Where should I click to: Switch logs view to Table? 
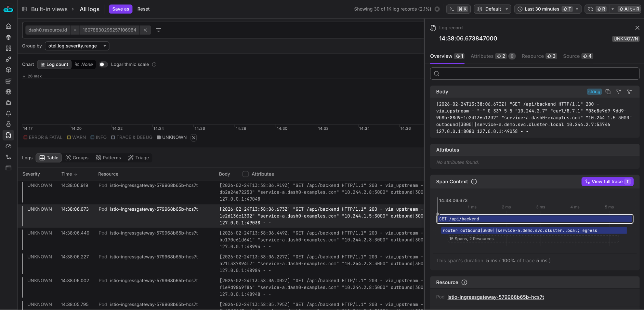click(49, 158)
